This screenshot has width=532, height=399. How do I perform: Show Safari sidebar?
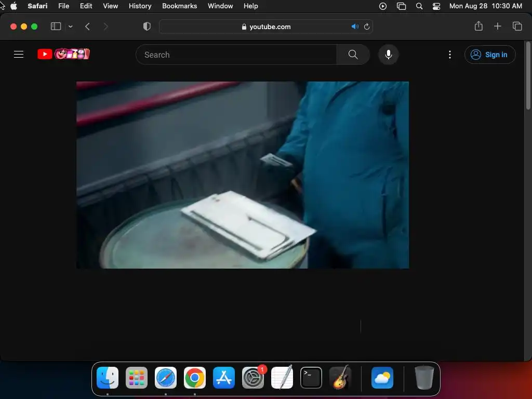click(56, 26)
